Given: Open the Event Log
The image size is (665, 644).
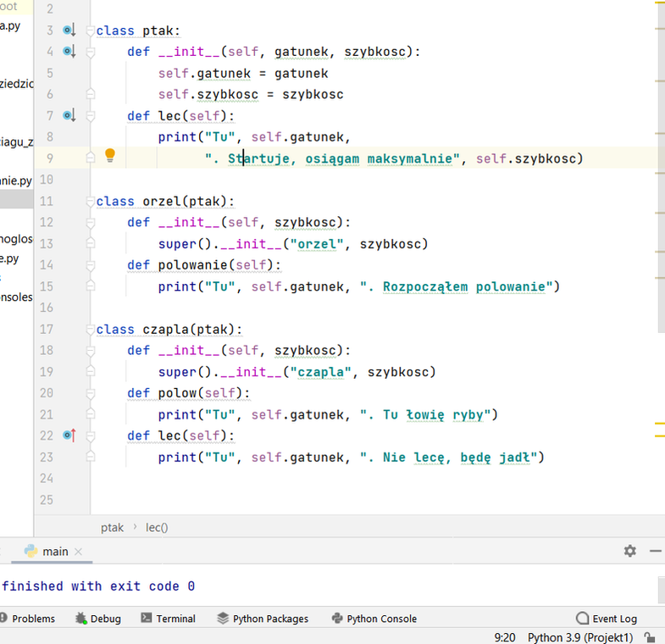Looking at the screenshot, I should click(607, 619).
